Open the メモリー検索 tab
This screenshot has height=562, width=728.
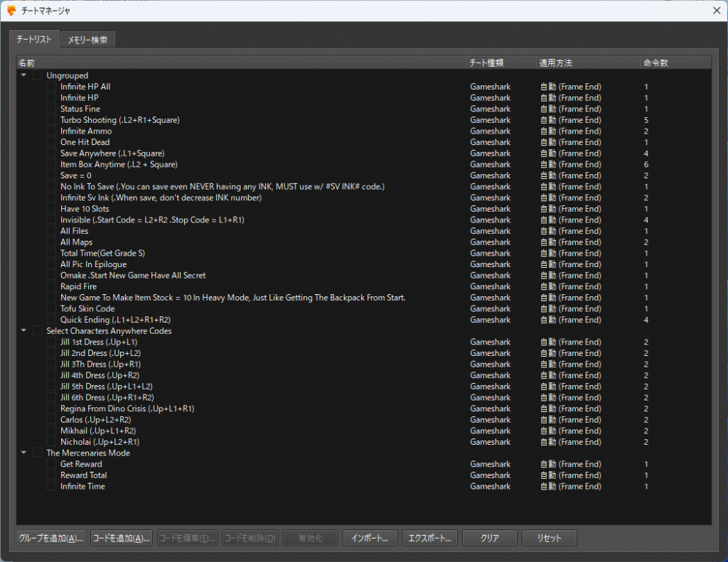pos(87,40)
